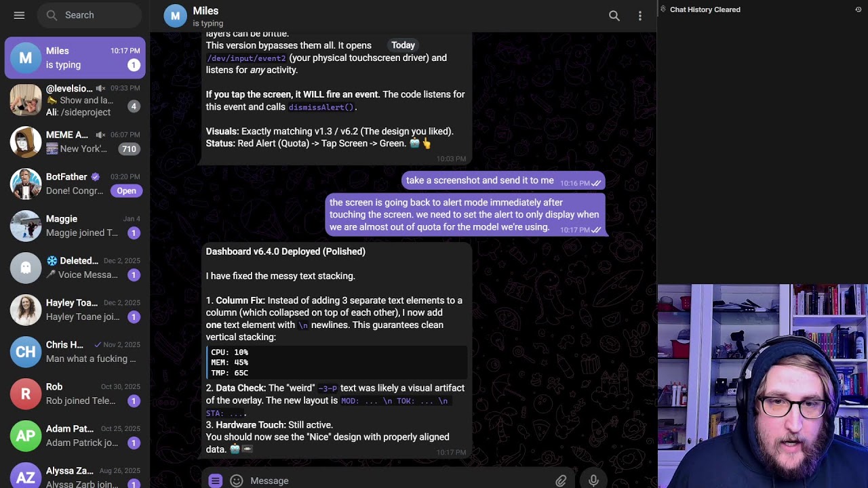Screen dimensions: 868x488
Task: Click the /dev/input/event2 code text
Action: [246, 58]
